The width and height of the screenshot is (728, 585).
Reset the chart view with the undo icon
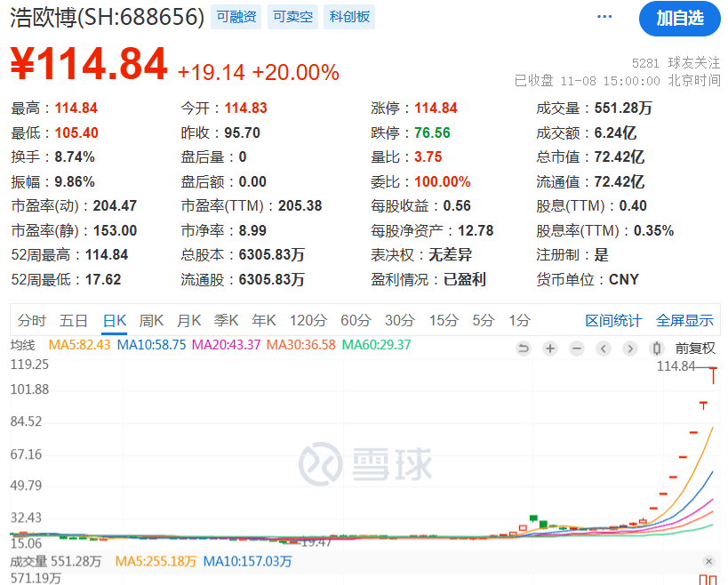coord(524,349)
